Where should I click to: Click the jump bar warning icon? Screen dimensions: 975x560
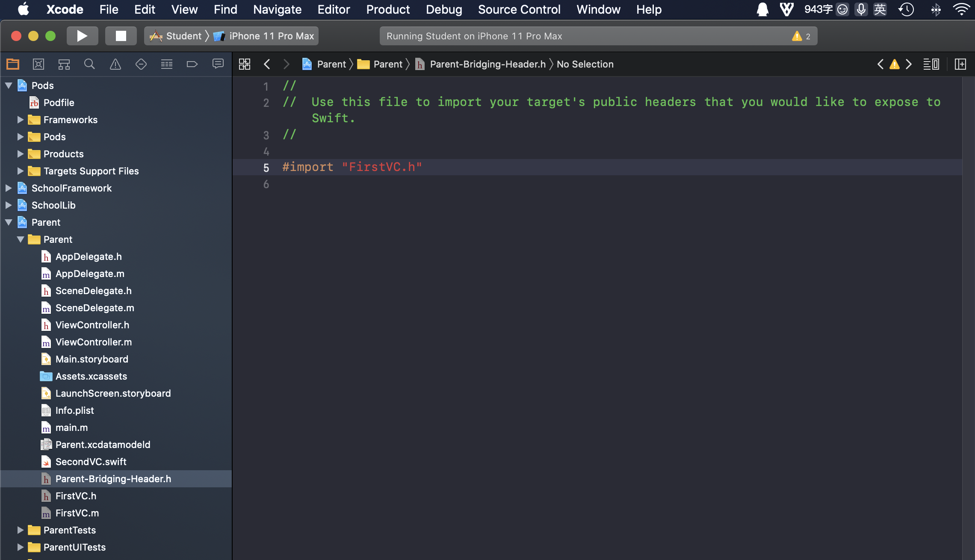[895, 64]
